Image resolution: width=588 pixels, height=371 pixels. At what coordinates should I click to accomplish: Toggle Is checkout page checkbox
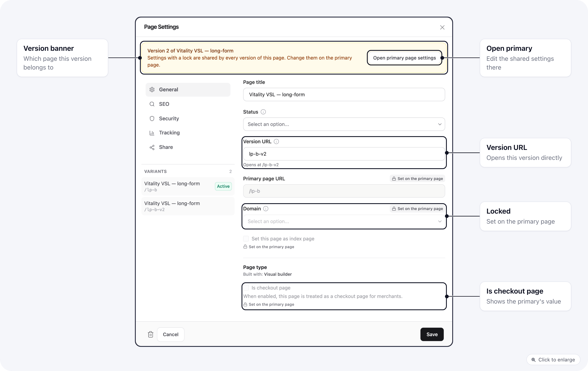click(246, 288)
